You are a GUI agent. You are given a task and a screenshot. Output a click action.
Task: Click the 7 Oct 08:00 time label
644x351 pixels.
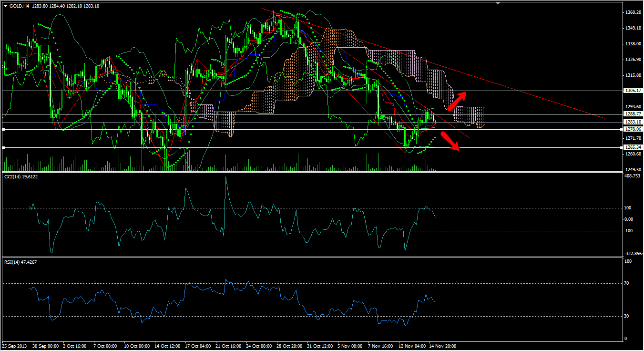(x=106, y=347)
